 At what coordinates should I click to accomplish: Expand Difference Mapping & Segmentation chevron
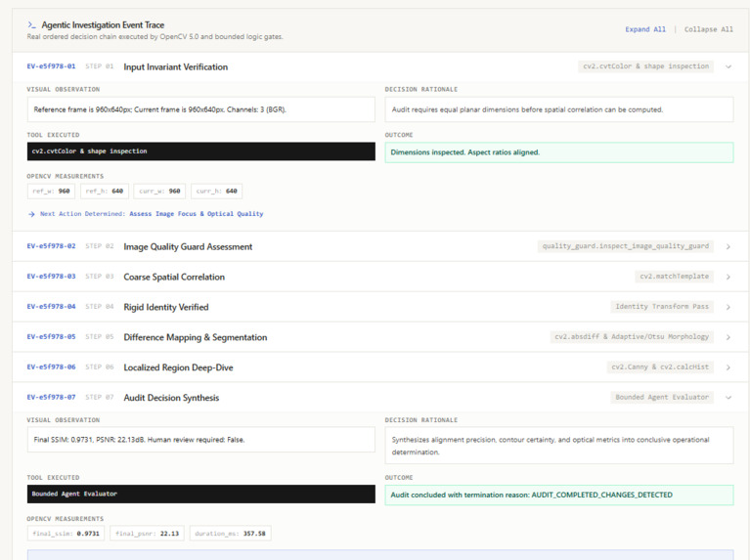(x=728, y=337)
